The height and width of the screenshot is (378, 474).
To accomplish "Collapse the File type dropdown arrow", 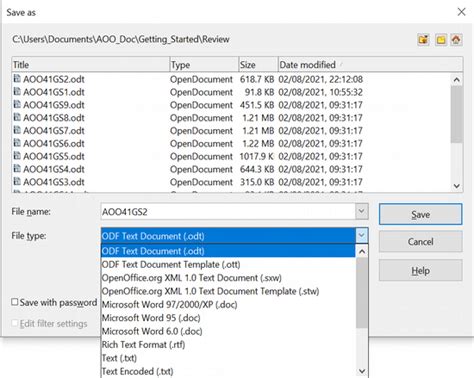I will [362, 236].
